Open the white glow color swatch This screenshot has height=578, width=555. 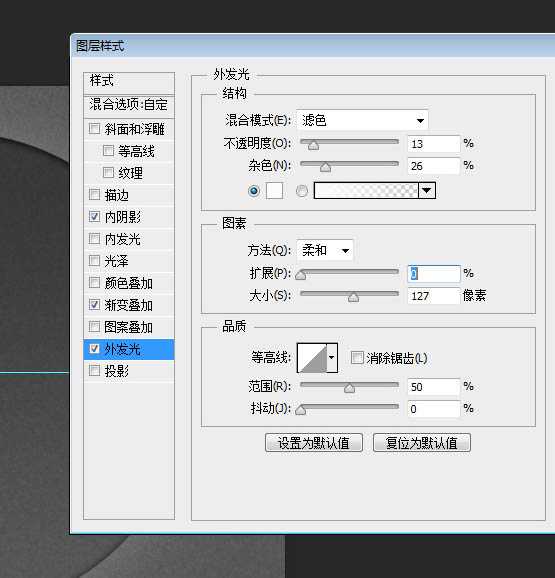[274, 191]
